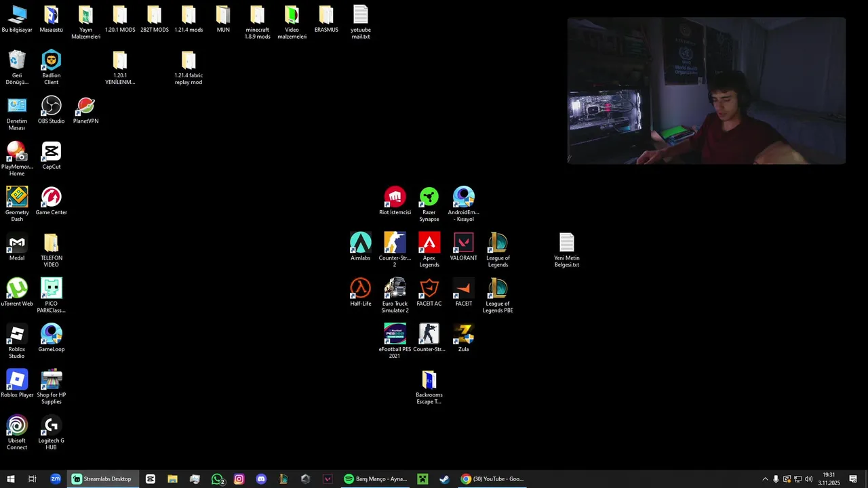Select the TELEFON VIDEO folder
868x488 pixels.
tap(52, 250)
